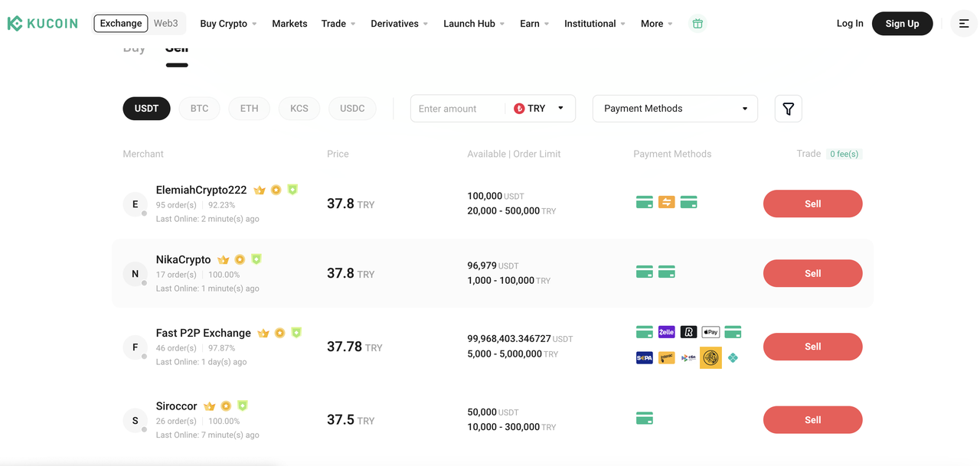Open the filter funnel icon
980x466 pixels.
[x=788, y=109]
